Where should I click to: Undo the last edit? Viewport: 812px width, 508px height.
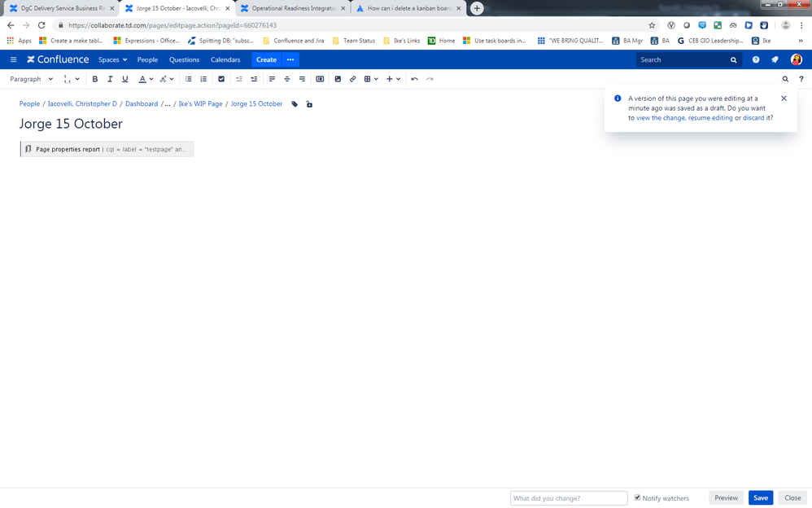pos(414,79)
